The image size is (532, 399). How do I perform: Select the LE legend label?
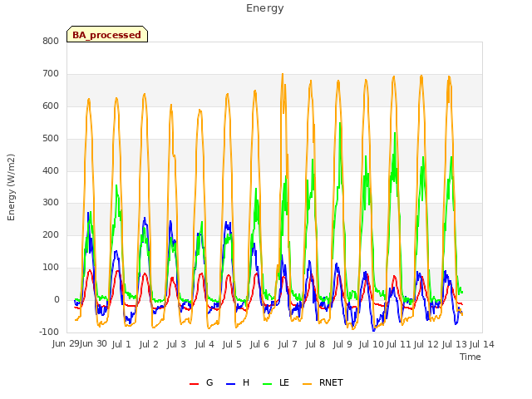(284, 382)
